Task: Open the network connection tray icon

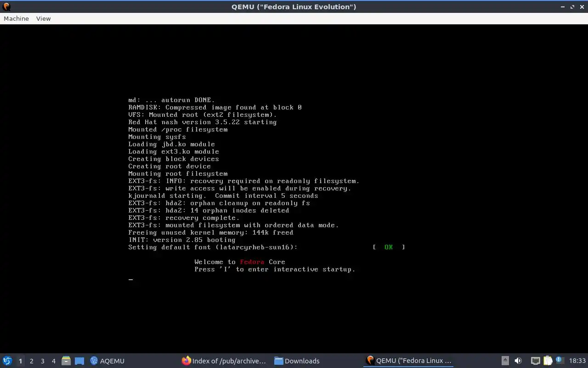Action: click(535, 361)
